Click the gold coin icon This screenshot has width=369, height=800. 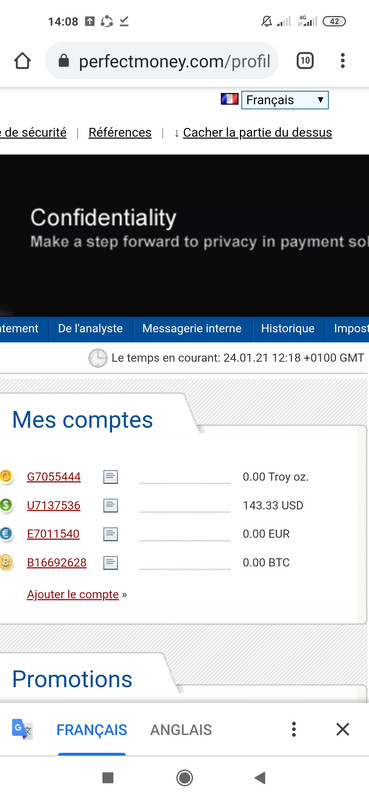(6, 477)
